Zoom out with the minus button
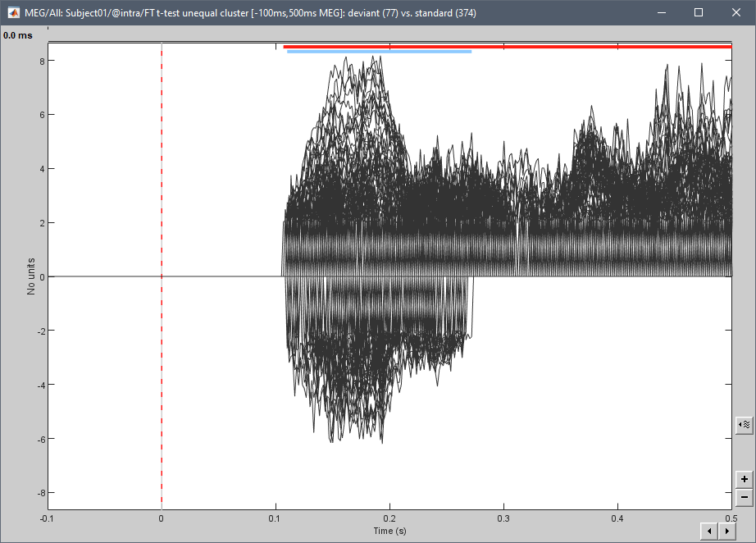 745,497
